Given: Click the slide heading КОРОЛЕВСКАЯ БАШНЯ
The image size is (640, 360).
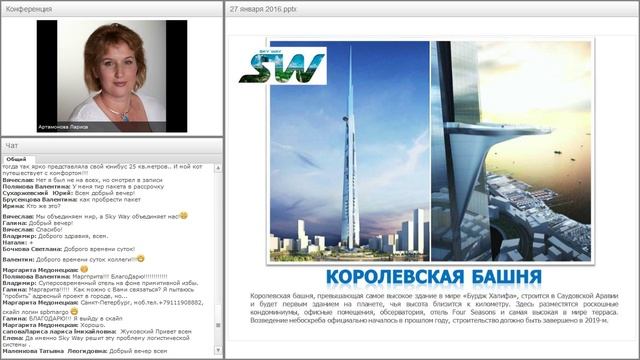Looking at the screenshot, I should 434,277.
